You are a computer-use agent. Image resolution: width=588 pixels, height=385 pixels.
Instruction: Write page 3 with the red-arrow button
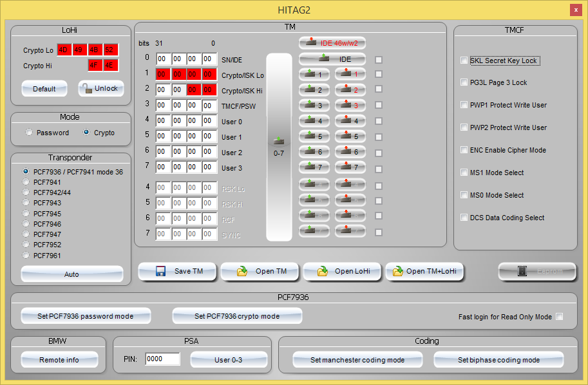(x=350, y=106)
